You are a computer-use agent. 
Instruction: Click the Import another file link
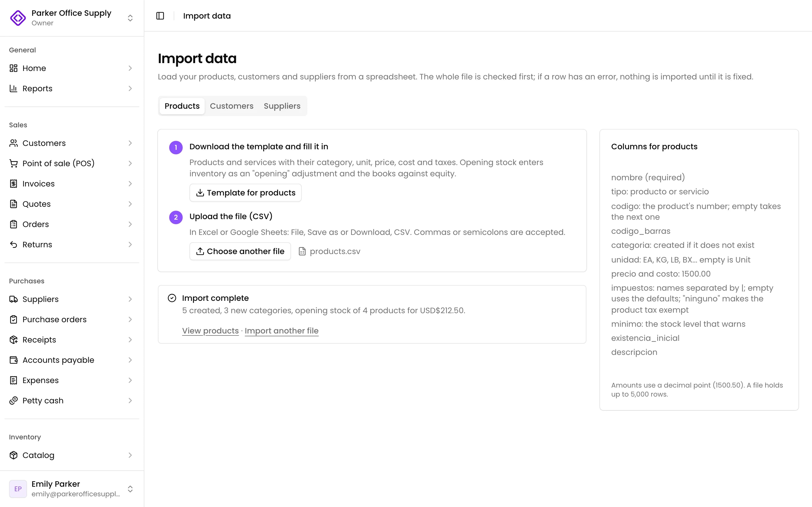pos(281,331)
